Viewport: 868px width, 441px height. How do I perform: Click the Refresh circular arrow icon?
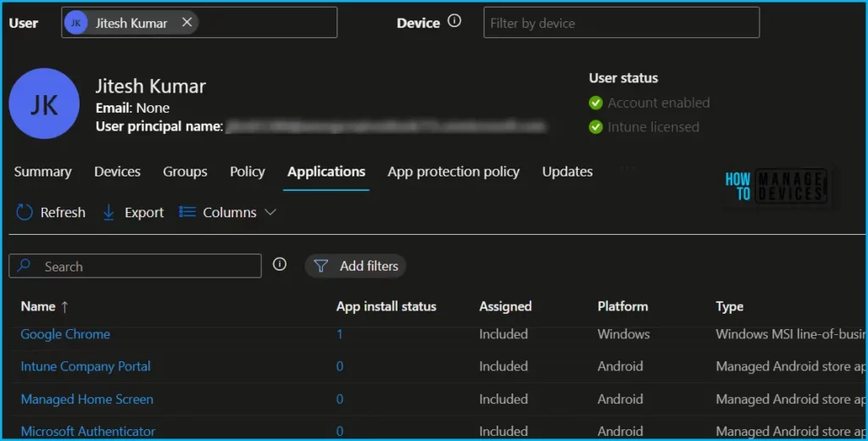tap(25, 212)
